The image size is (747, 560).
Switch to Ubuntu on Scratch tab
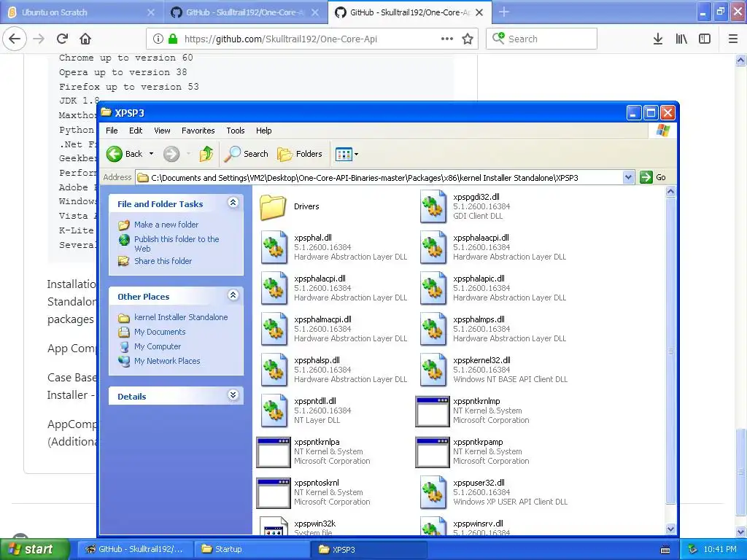82,12
